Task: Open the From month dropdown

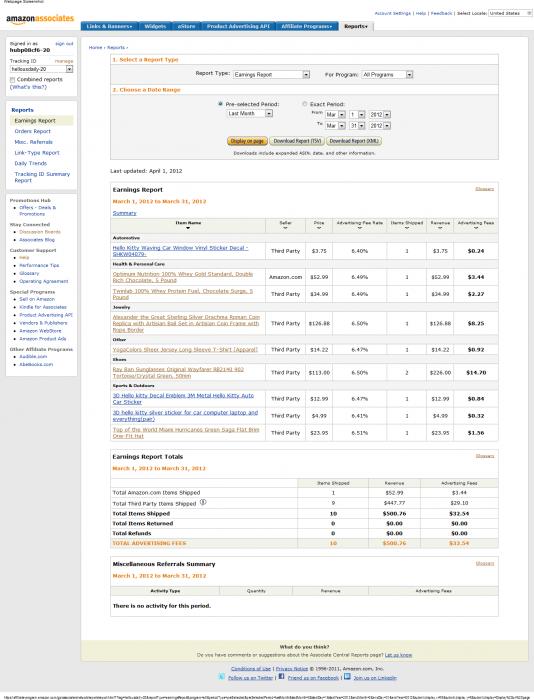Action: 335,115
